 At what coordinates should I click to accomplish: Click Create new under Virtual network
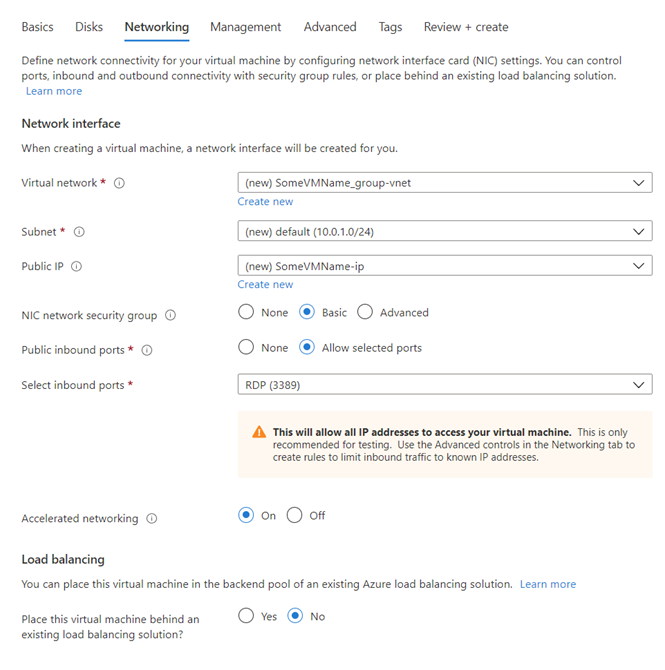(x=265, y=202)
